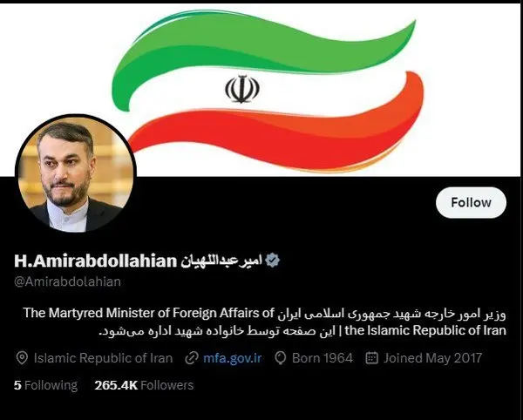Click the calendar joined icon

point(372,358)
